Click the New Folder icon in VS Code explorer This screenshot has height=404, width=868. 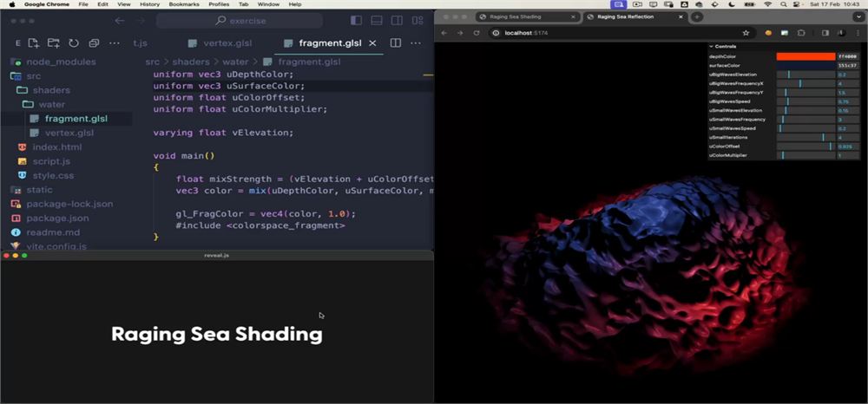tap(54, 43)
